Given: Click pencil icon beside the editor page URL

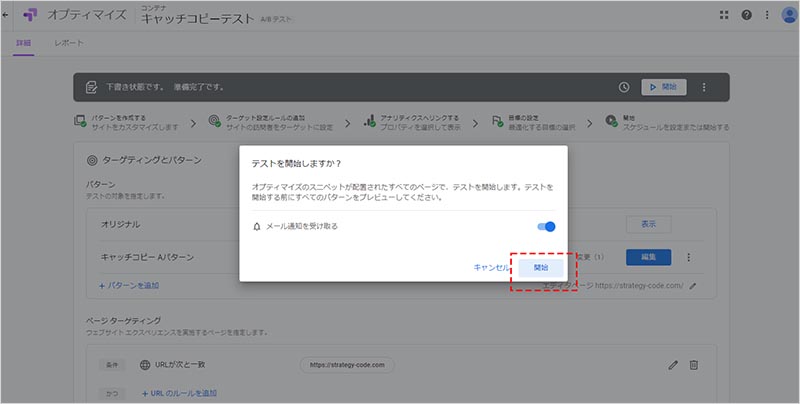Looking at the screenshot, I should [x=693, y=286].
